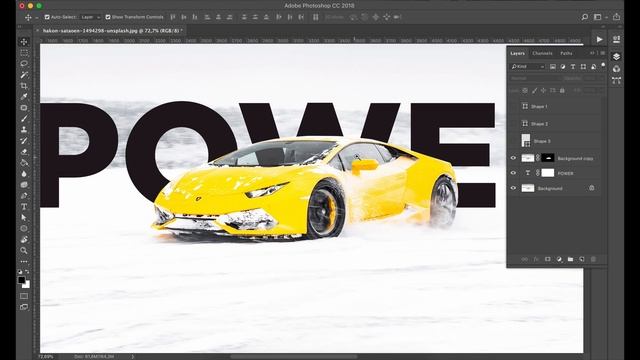
Task: Open the Channels panel dock icon
Action: tap(616, 69)
